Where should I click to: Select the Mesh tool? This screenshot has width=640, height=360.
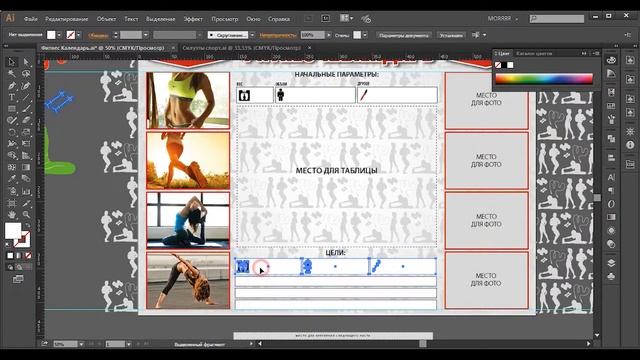(x=11, y=167)
